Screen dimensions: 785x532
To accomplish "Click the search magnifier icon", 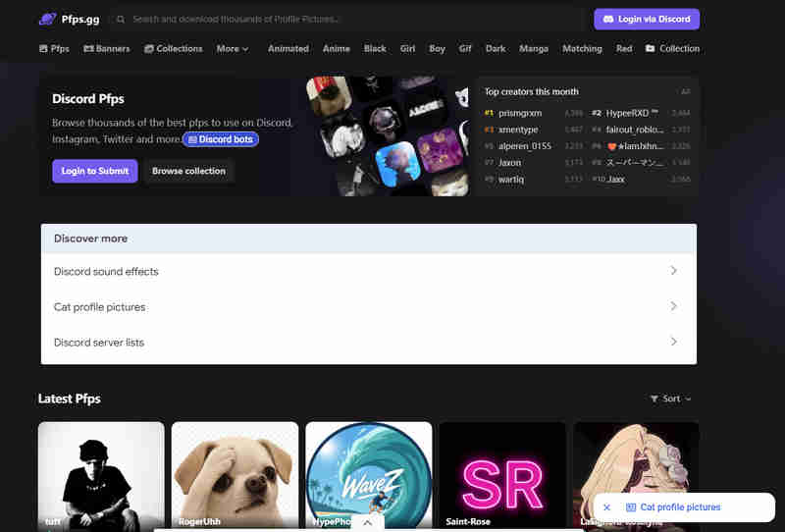I will (121, 20).
